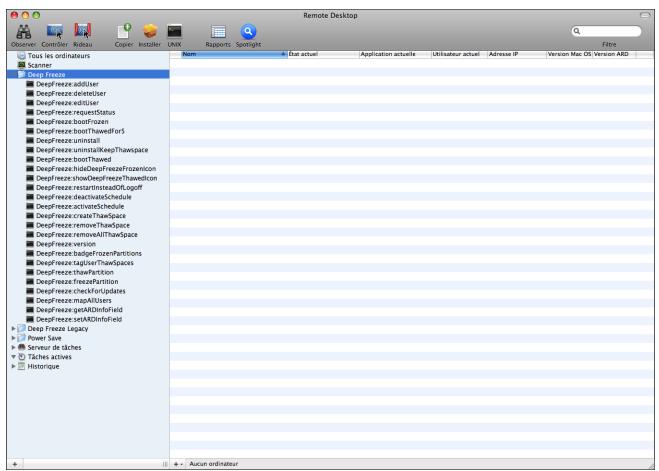
Task: Click the Installer package icon
Action: point(150,32)
